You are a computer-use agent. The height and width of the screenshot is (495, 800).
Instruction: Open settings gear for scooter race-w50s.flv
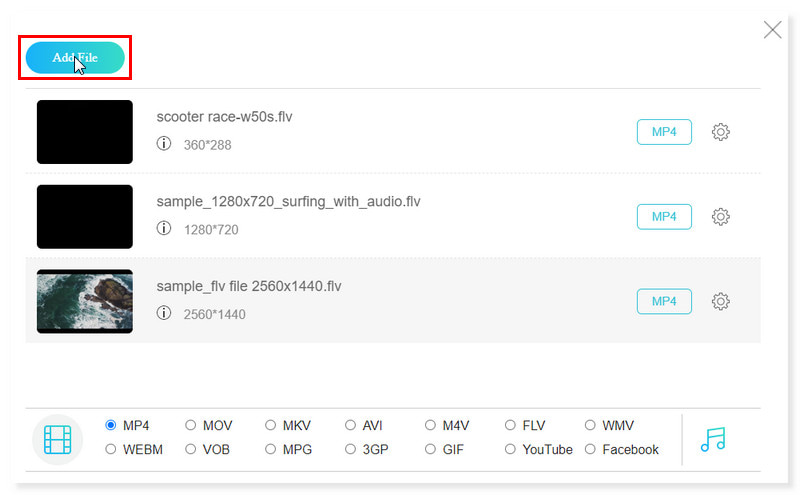point(720,132)
